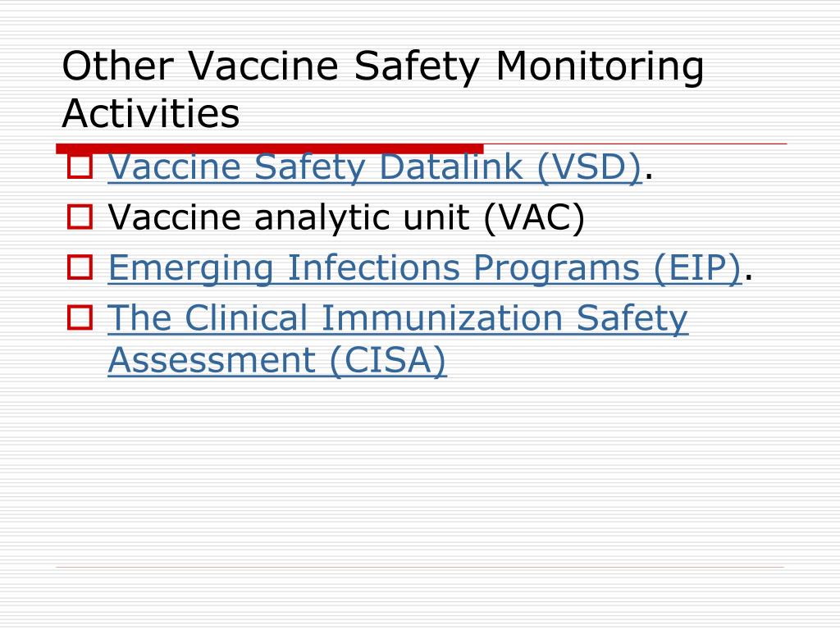Click the thin red line beside the thick bar
The height and width of the screenshot is (630, 840).
pos(636,144)
